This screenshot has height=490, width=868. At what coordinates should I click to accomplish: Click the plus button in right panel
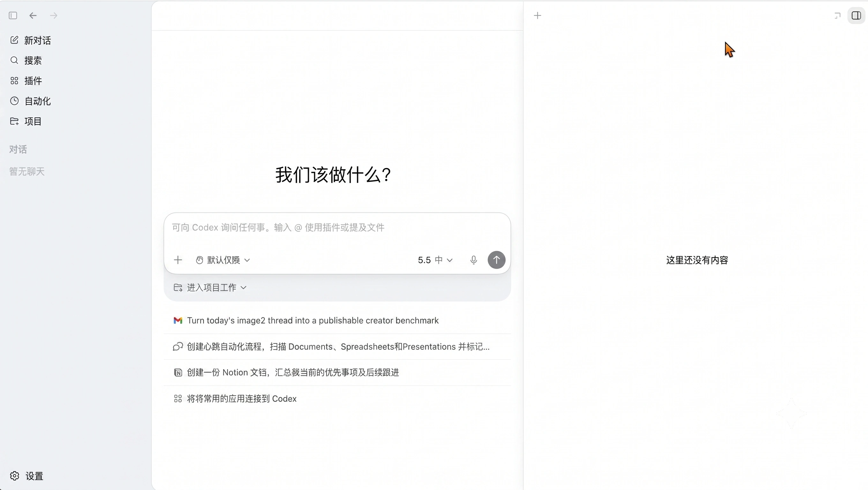(x=537, y=16)
